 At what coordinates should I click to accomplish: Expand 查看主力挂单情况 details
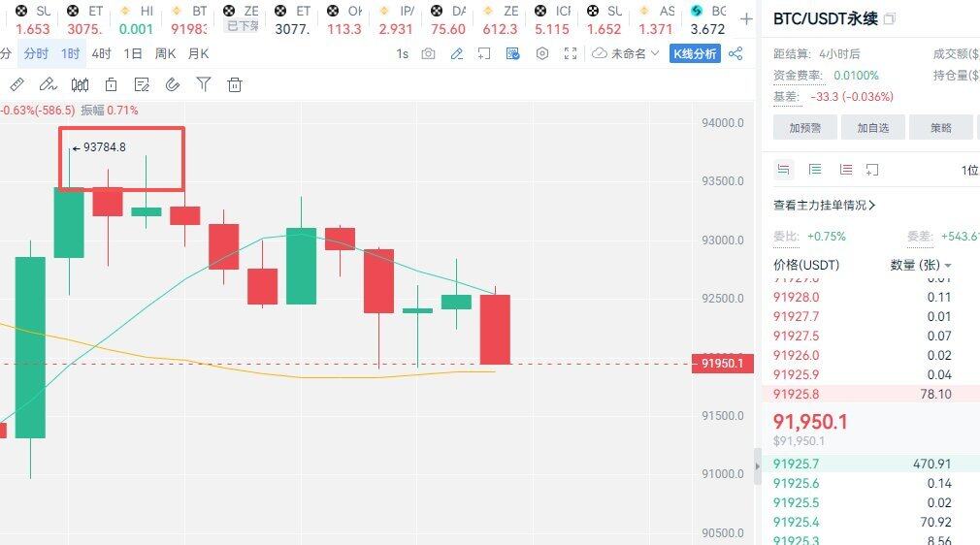[825, 206]
